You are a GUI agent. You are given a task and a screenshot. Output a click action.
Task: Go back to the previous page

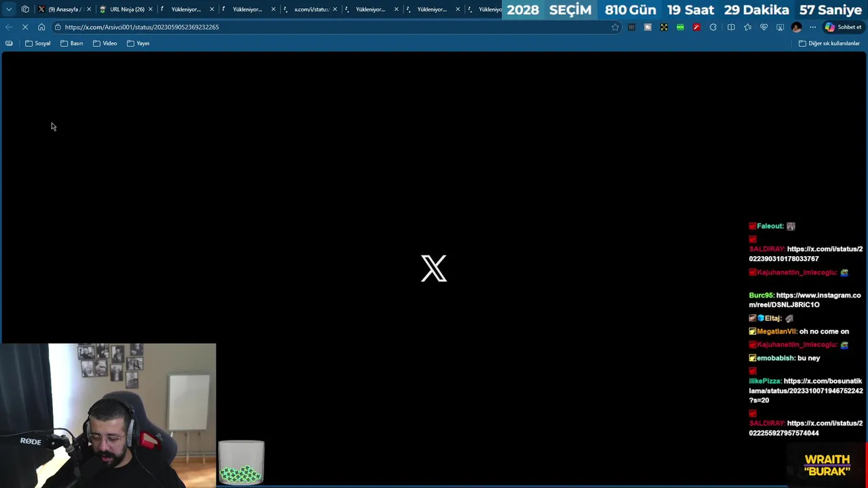tap(9, 27)
